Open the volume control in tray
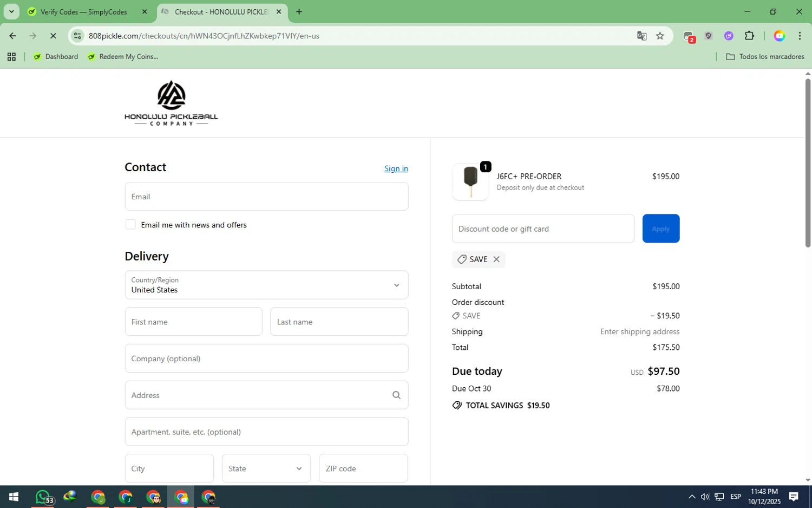 [x=705, y=497]
